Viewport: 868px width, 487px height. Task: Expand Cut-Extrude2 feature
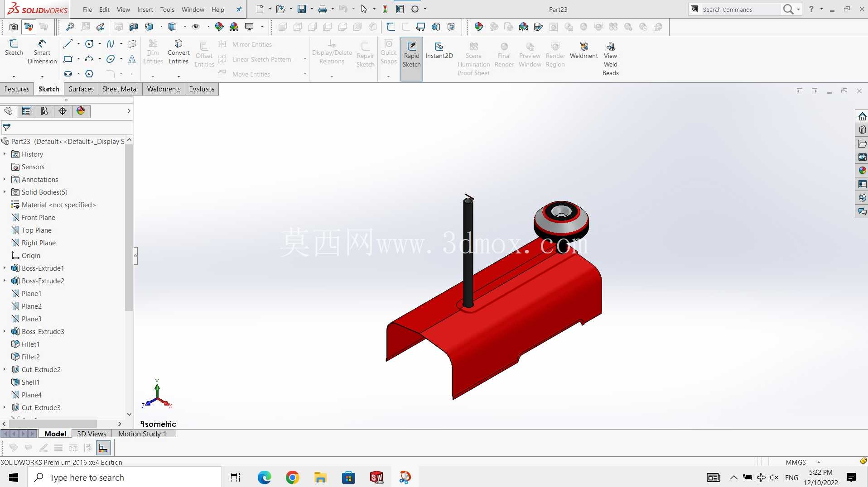click(x=5, y=370)
